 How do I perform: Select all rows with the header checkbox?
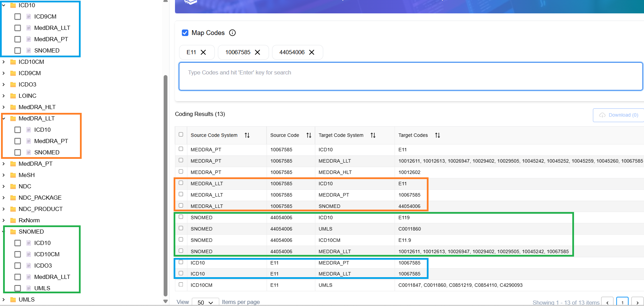coord(181,134)
